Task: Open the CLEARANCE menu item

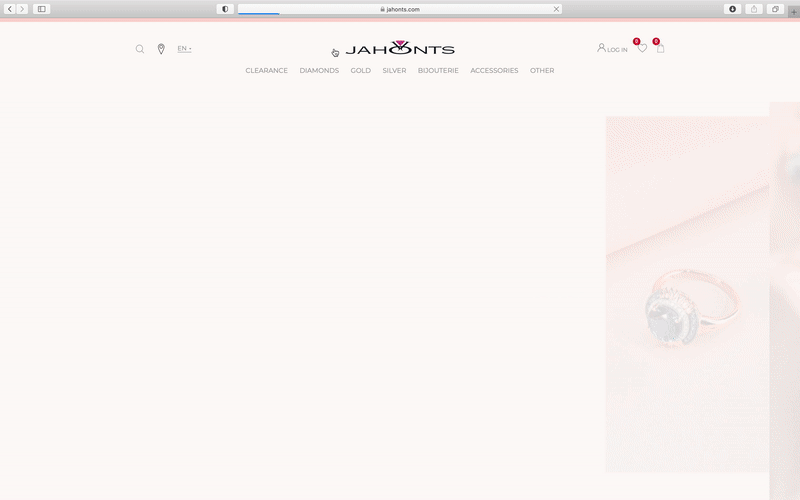Action: pos(266,70)
